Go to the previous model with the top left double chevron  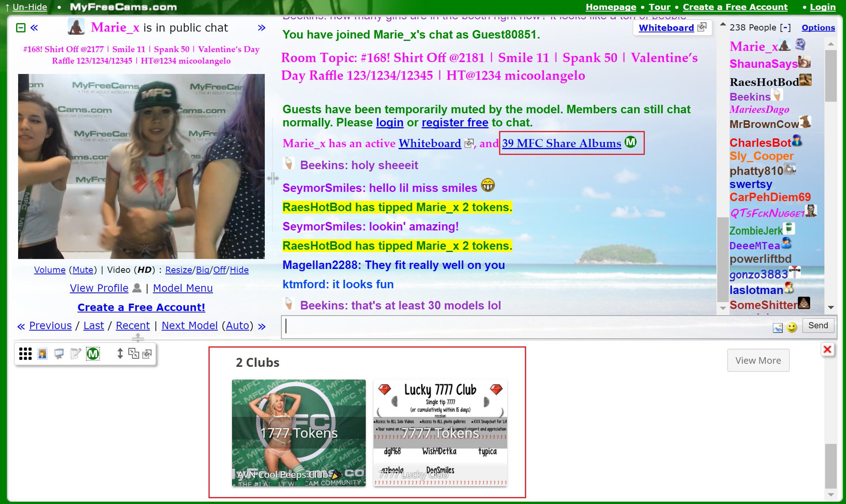pos(34,28)
